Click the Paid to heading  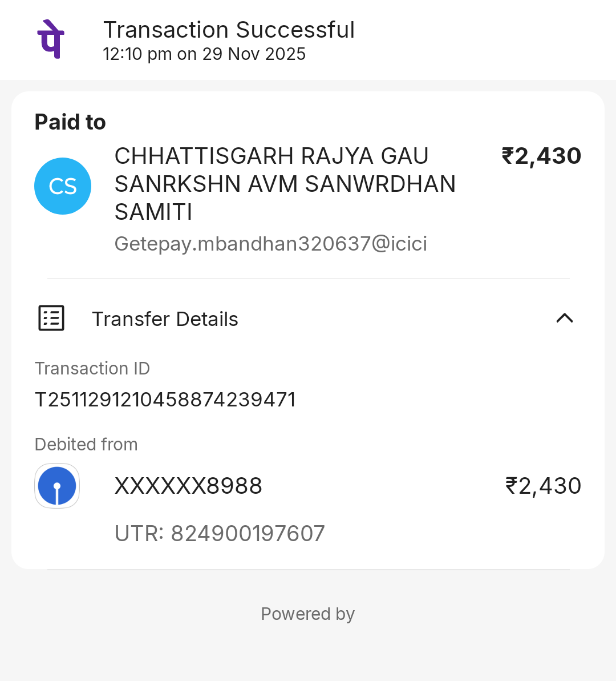pos(70,122)
